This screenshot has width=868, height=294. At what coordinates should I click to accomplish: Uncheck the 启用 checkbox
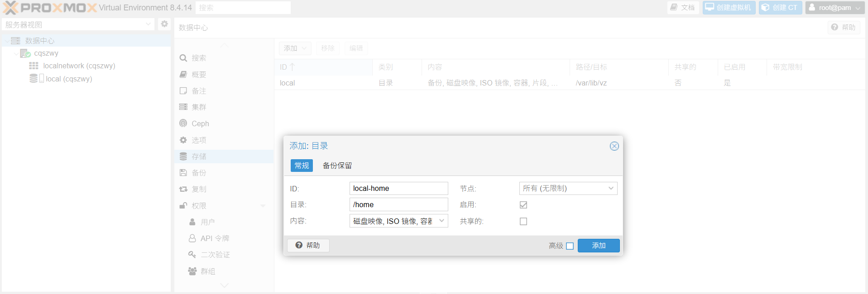click(x=523, y=205)
